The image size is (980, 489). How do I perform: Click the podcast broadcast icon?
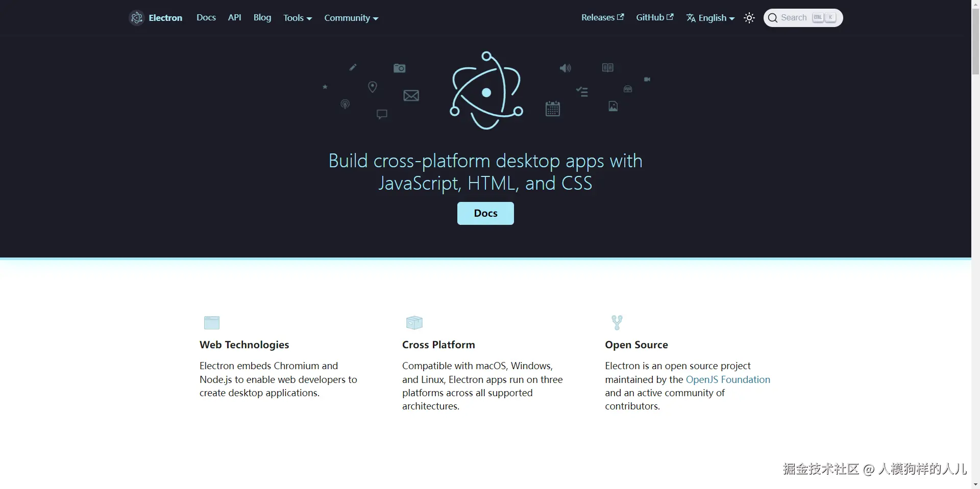click(x=345, y=105)
